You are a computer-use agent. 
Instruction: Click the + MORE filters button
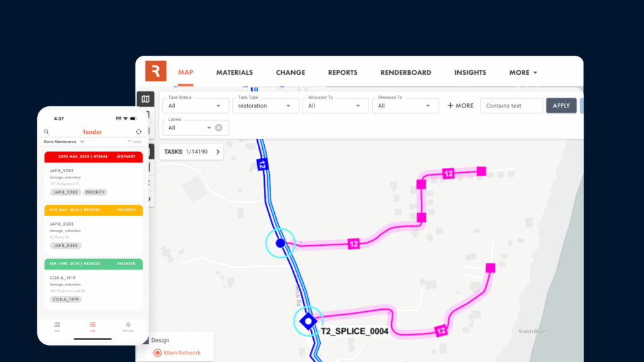point(460,106)
